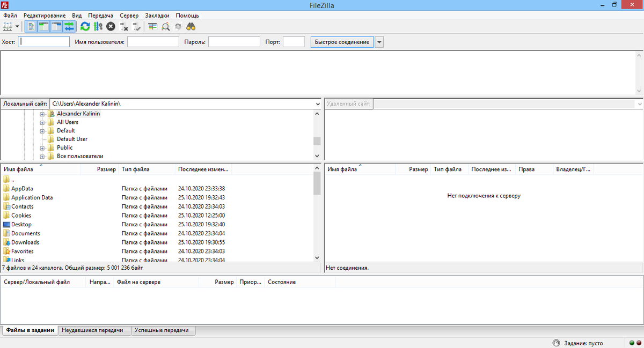
Task: Select the Desktop folder icon
Action: (6, 224)
